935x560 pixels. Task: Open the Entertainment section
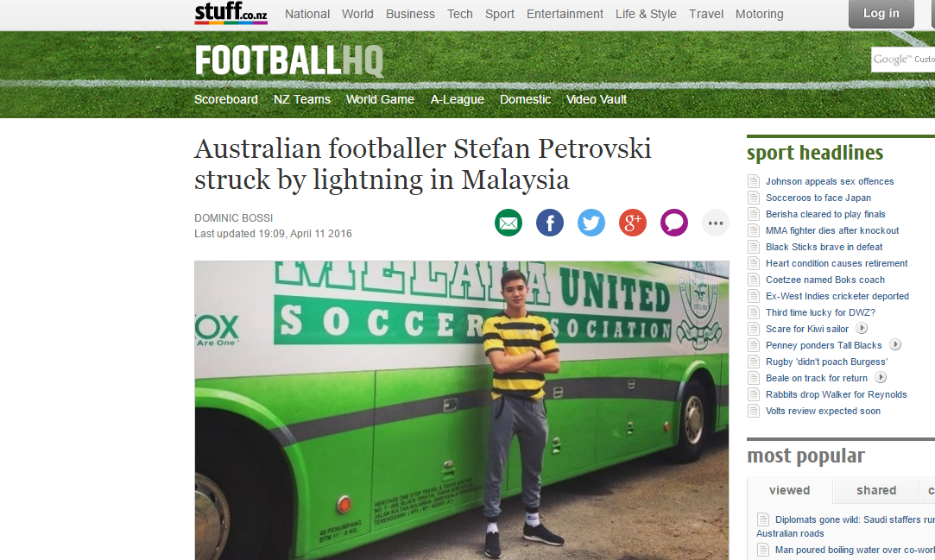pyautogui.click(x=565, y=14)
